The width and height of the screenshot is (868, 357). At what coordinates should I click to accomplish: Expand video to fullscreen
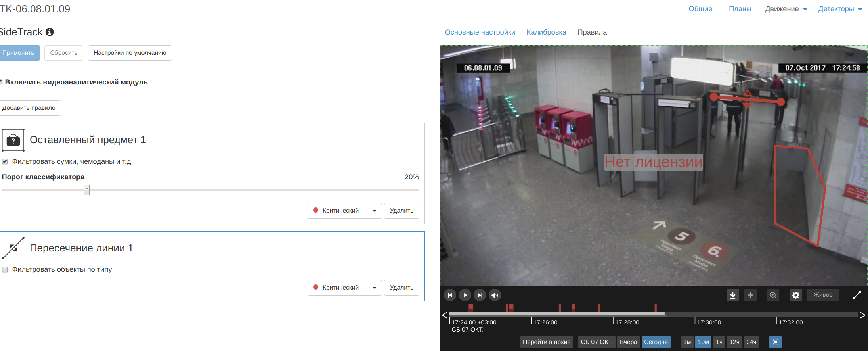point(857,295)
